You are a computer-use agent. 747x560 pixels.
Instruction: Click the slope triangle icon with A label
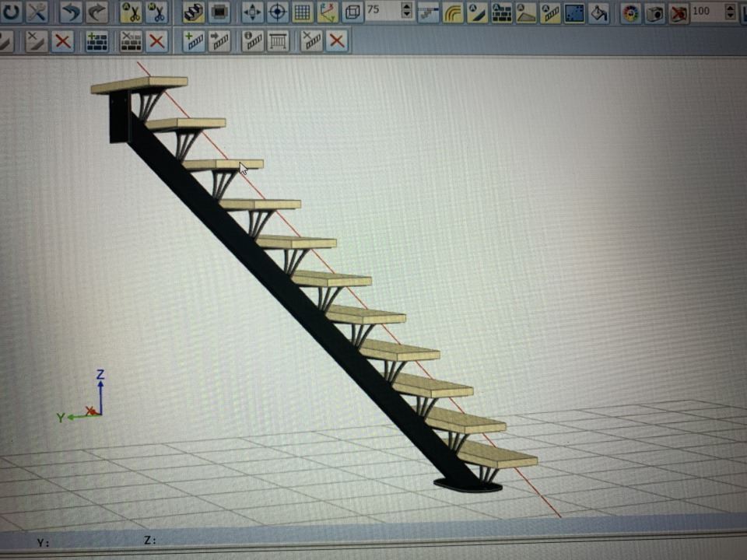(x=526, y=14)
